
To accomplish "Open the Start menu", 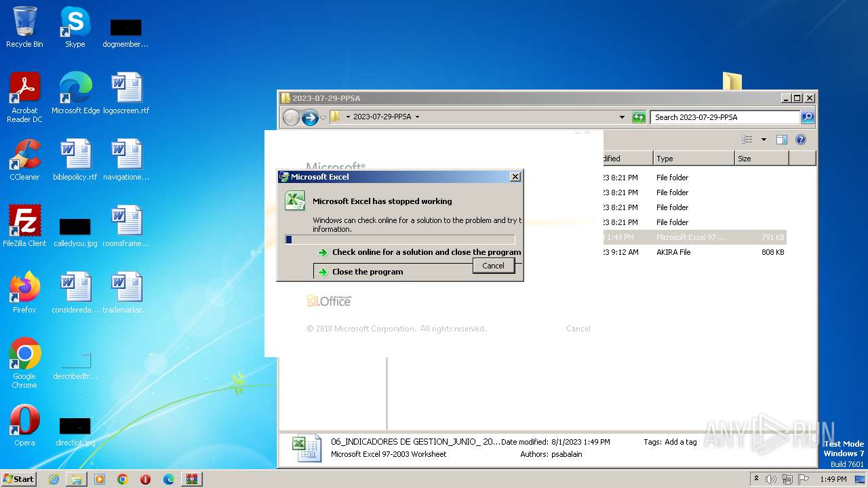I will pyautogui.click(x=18, y=479).
